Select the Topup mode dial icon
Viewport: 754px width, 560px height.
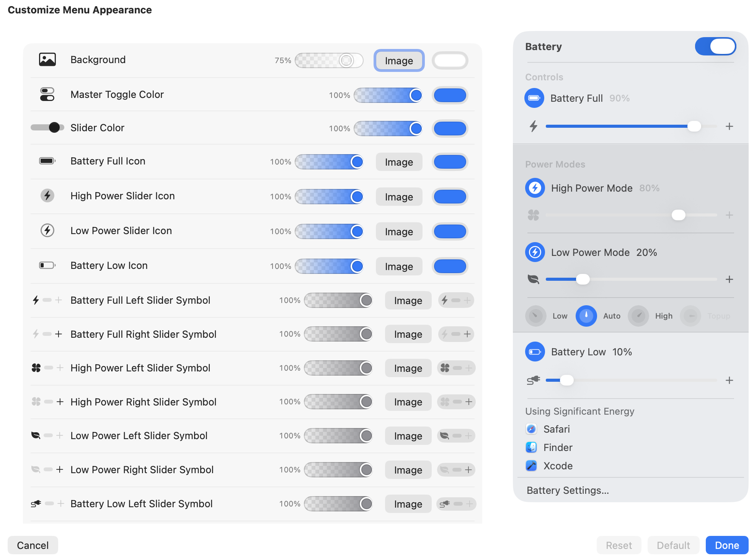coord(691,316)
